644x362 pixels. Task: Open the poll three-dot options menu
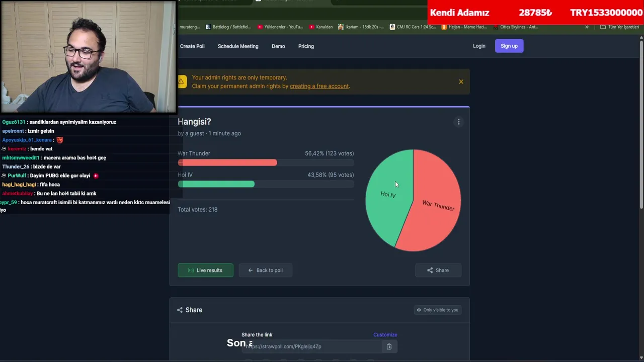[458, 122]
